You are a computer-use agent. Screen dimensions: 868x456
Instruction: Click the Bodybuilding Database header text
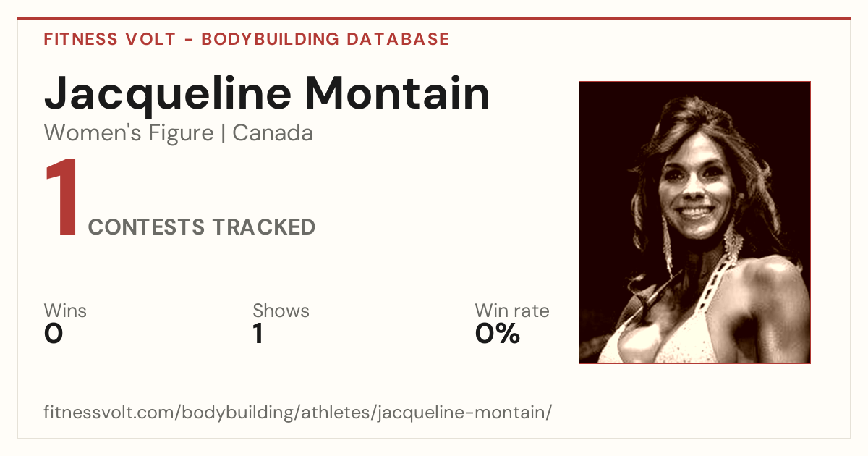click(x=325, y=39)
